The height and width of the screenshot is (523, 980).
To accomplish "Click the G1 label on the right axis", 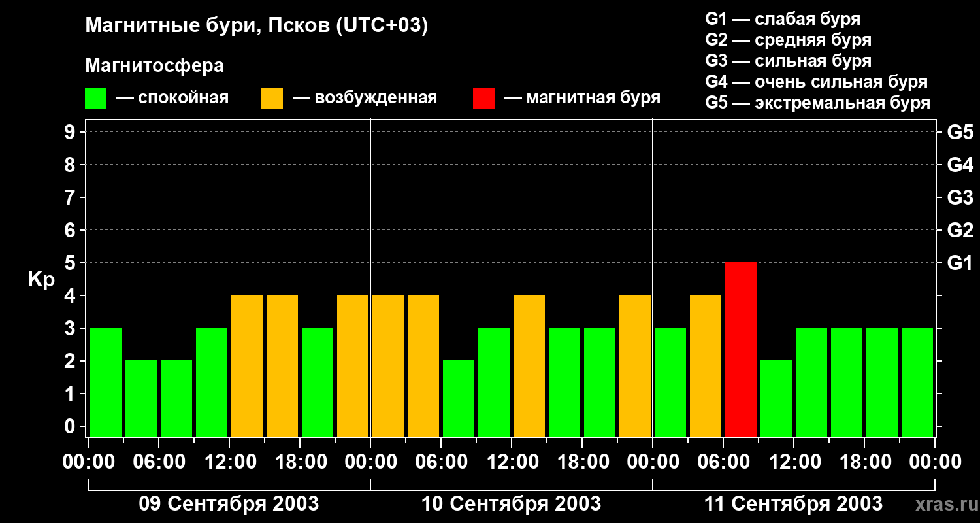I will click(960, 263).
